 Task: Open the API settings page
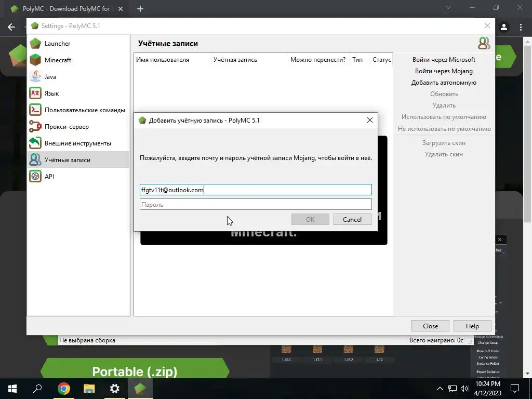(78, 177)
